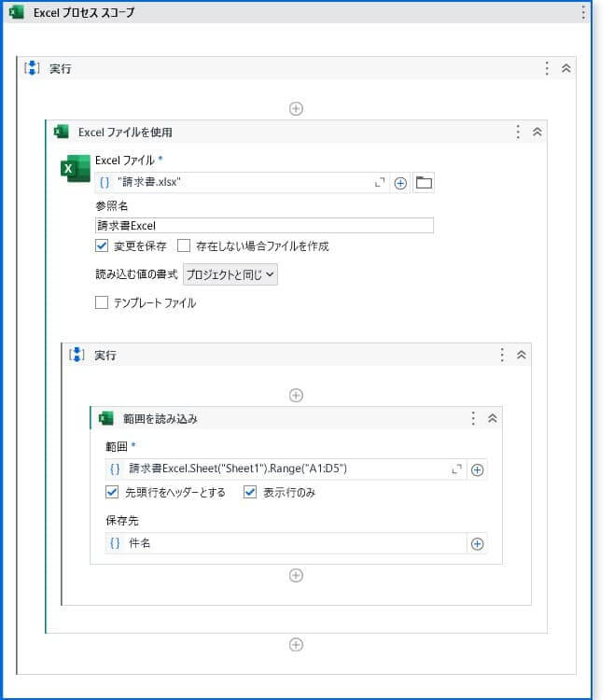Image resolution: width=614 pixels, height=700 pixels.
Task: Collapse the 範囲を読み込み activity
Action: coord(492,418)
